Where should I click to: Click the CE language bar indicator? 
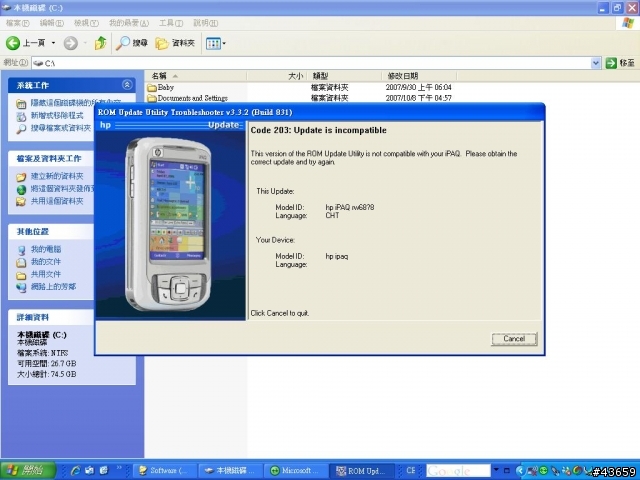click(411, 470)
